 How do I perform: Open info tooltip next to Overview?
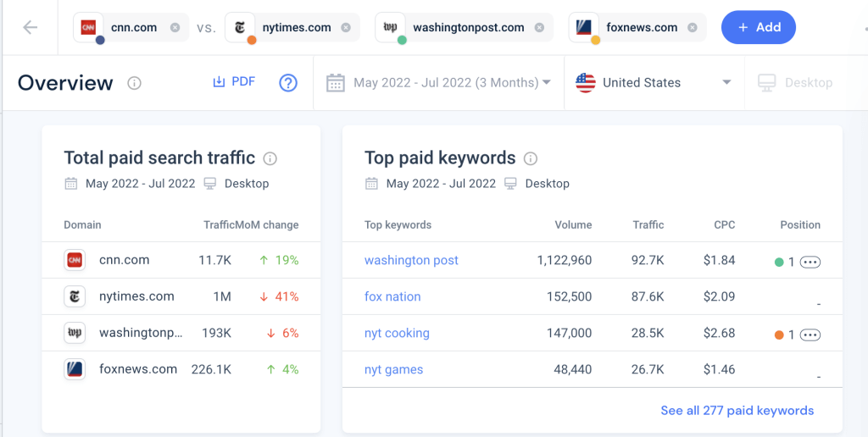[x=134, y=83]
